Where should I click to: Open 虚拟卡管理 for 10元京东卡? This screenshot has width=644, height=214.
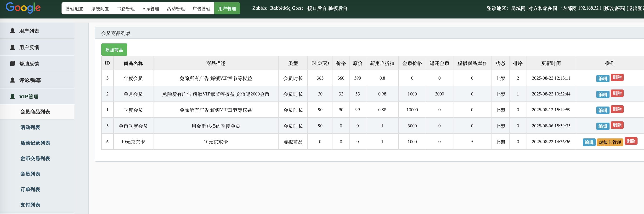click(x=610, y=142)
